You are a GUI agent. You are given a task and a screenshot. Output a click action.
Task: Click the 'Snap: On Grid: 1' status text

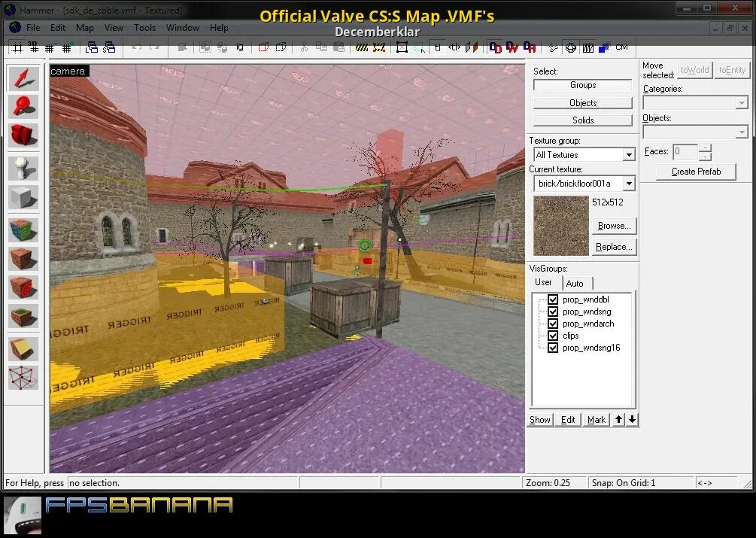[x=624, y=483]
